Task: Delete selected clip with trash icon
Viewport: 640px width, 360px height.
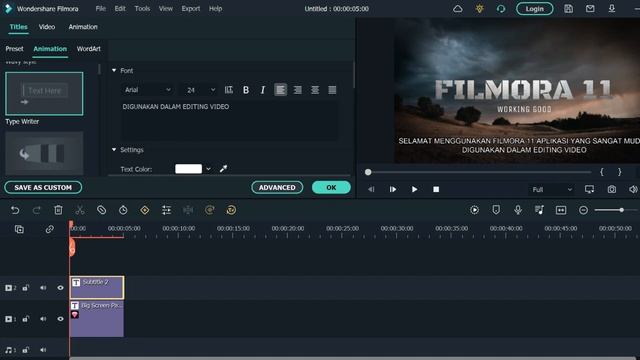Action: (x=58, y=210)
